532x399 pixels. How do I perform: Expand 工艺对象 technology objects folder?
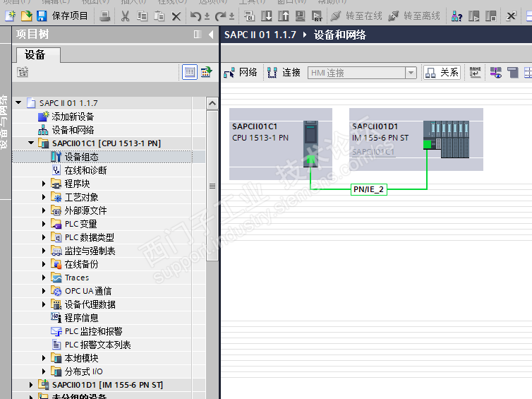44,197
